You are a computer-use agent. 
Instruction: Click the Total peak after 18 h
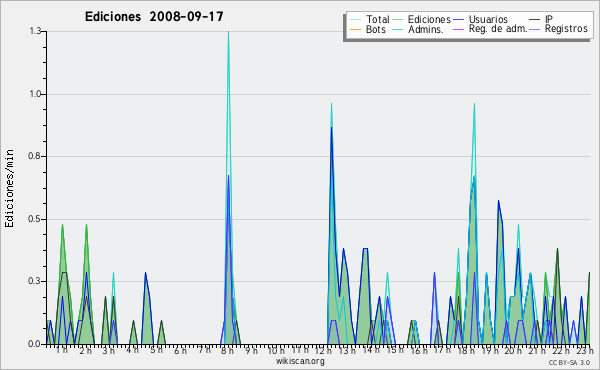tap(474, 104)
